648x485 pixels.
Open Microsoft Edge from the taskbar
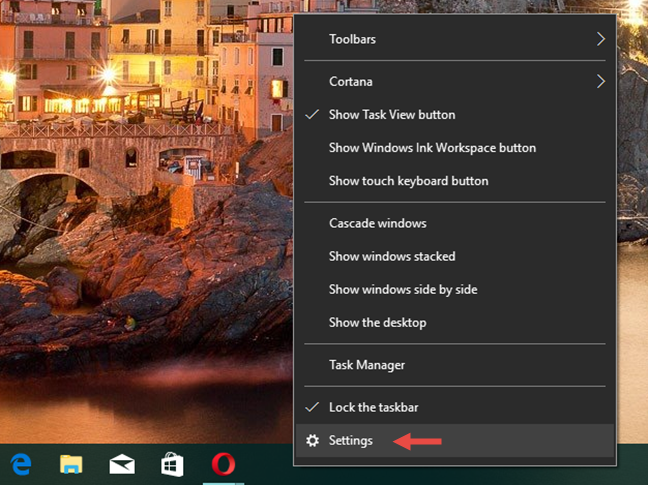coord(21,465)
